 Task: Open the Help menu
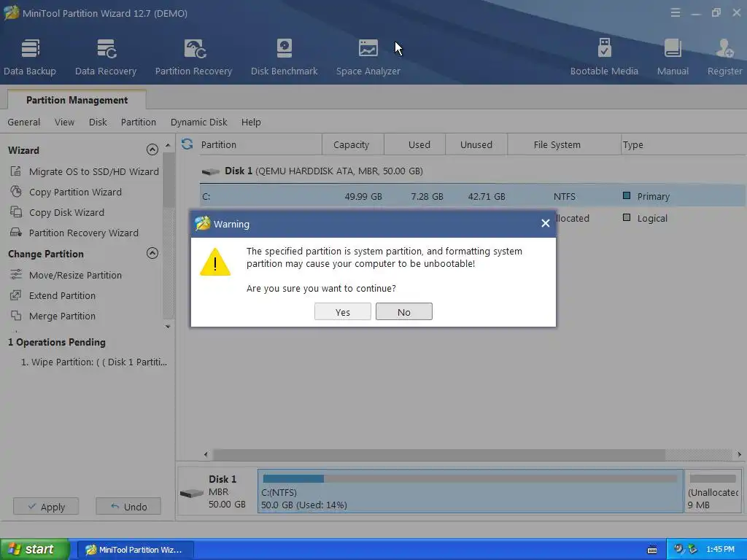[x=251, y=122]
